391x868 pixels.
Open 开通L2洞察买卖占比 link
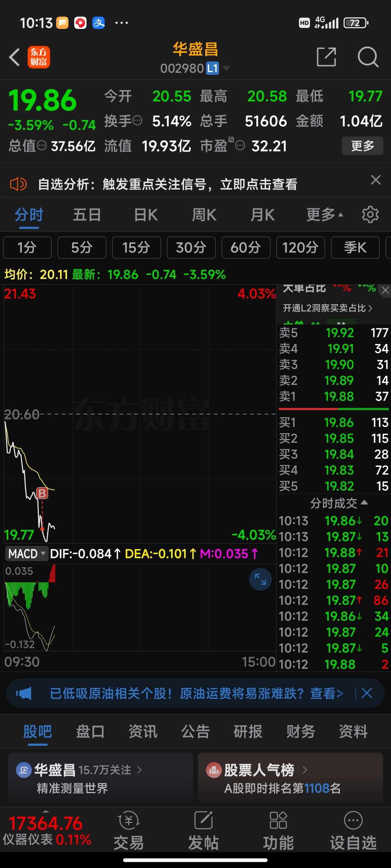tap(328, 308)
